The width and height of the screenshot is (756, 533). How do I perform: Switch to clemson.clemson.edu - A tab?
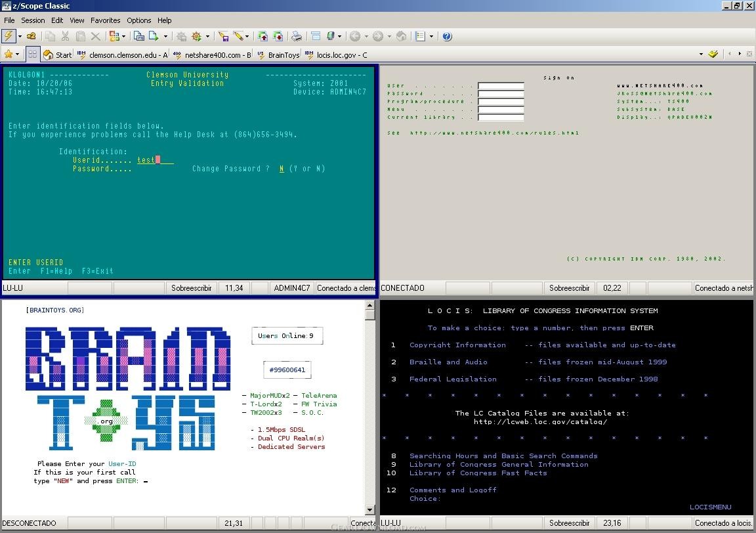coord(122,55)
